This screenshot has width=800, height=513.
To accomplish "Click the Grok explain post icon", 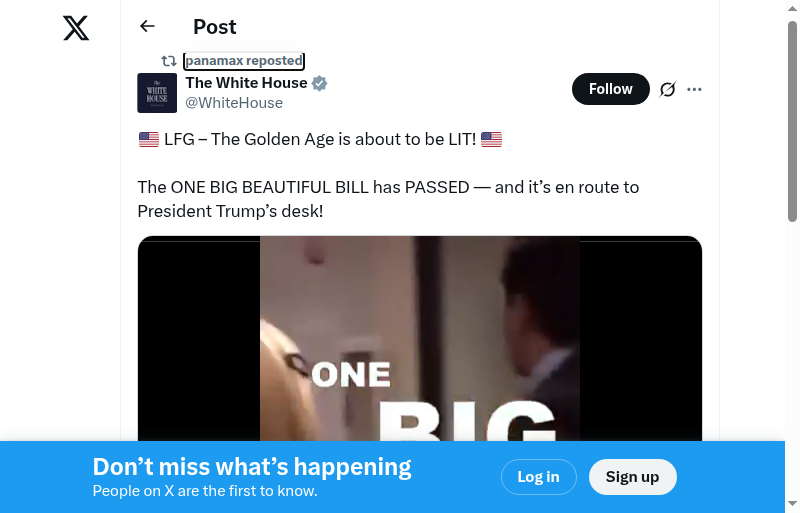I will point(667,89).
